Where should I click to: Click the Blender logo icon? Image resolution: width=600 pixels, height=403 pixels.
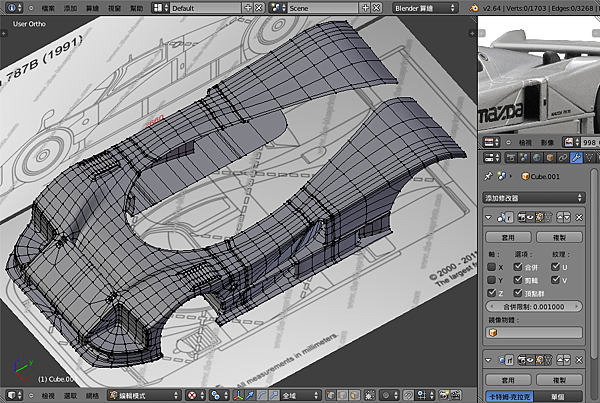pos(474,8)
